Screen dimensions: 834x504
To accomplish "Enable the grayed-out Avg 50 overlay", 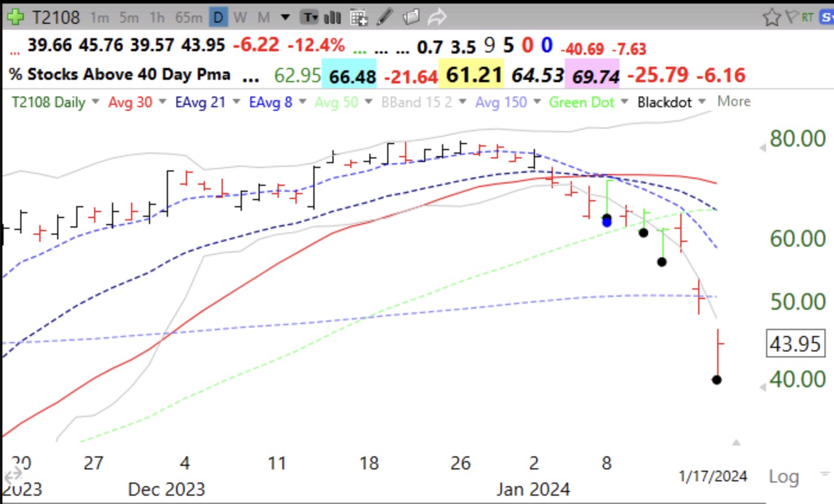I will 337,102.
